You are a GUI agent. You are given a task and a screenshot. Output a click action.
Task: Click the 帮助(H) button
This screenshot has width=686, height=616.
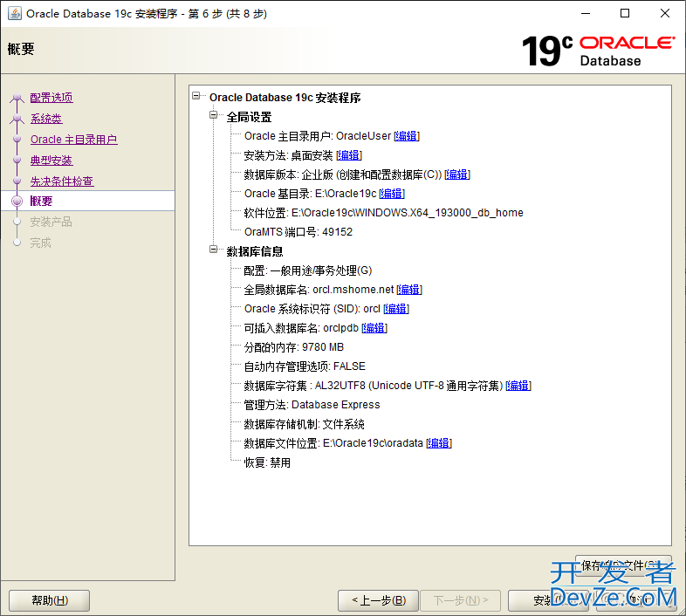50,600
